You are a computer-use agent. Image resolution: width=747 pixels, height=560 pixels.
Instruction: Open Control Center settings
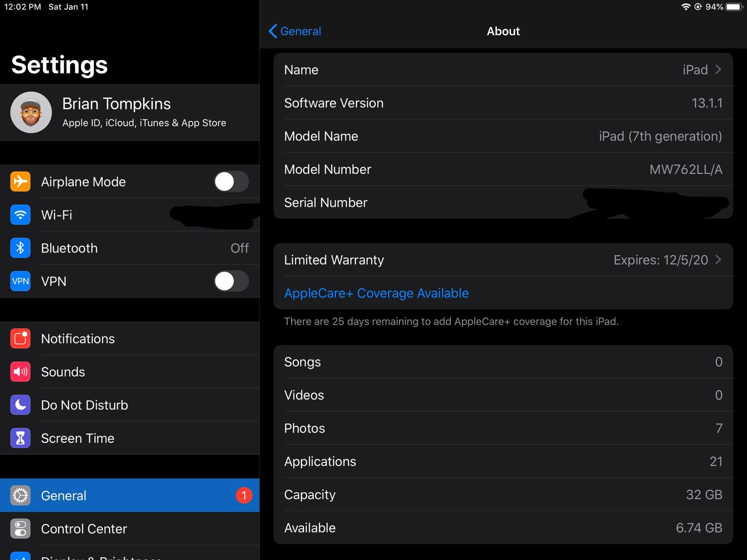coord(130,529)
